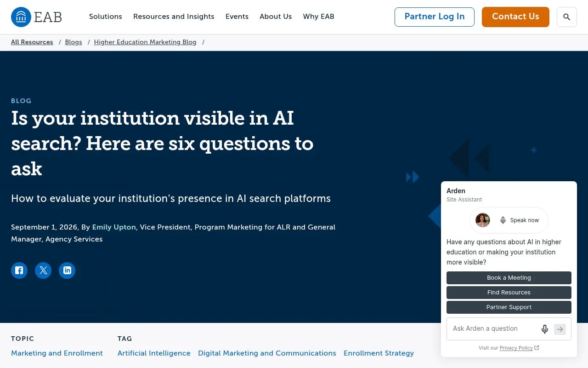
Task: Open the Marketing and Enrollment topic
Action: pyautogui.click(x=57, y=353)
